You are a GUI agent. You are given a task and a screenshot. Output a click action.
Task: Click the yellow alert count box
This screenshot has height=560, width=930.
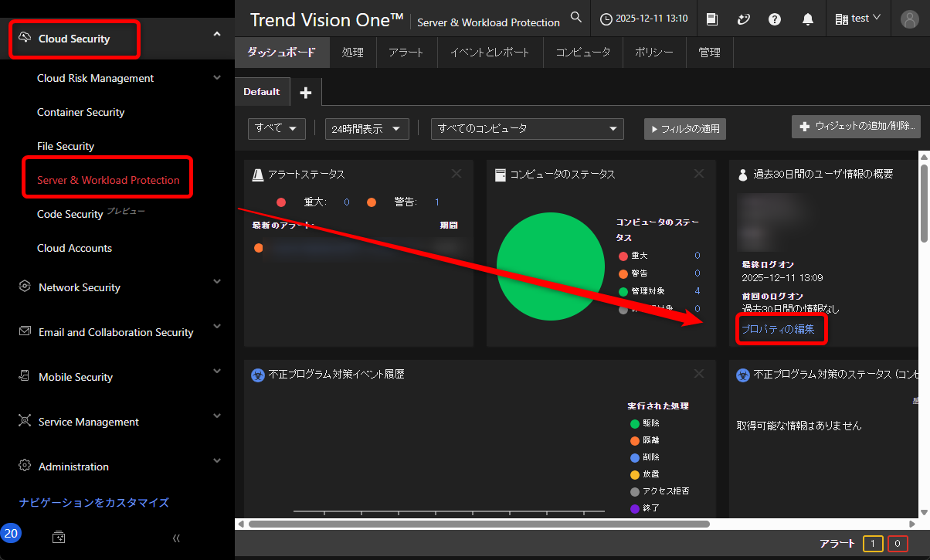tap(873, 544)
